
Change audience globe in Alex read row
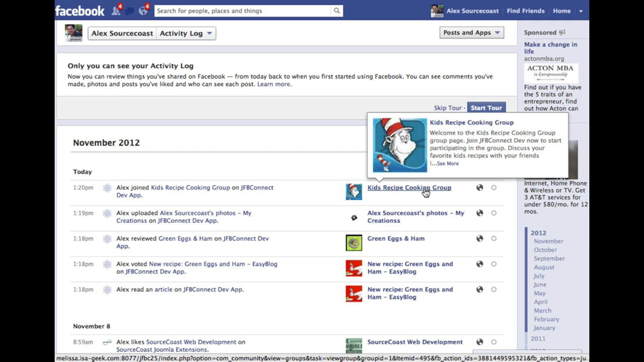click(480, 289)
